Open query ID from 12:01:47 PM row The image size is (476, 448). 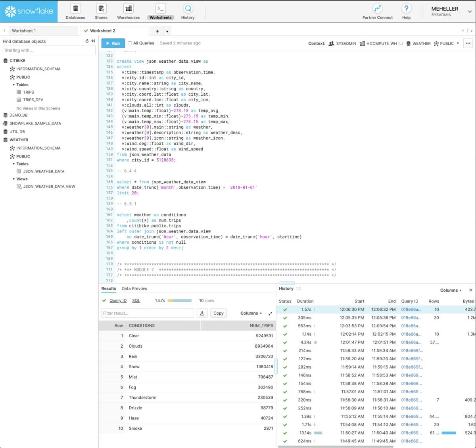pyautogui.click(x=411, y=342)
